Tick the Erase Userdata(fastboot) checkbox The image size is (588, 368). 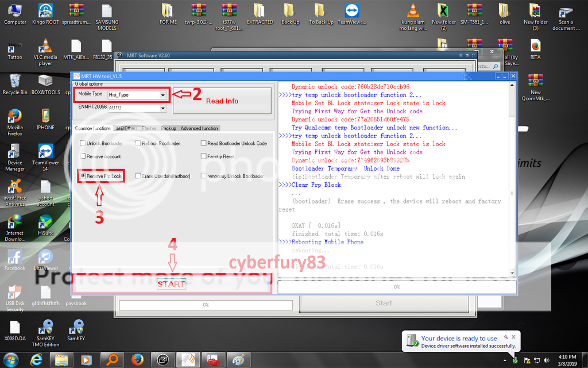point(138,176)
